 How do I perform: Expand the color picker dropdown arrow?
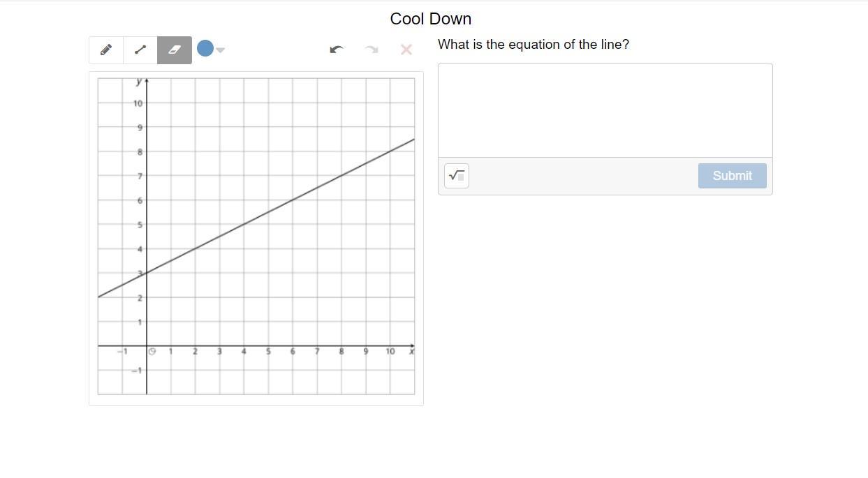[221, 50]
